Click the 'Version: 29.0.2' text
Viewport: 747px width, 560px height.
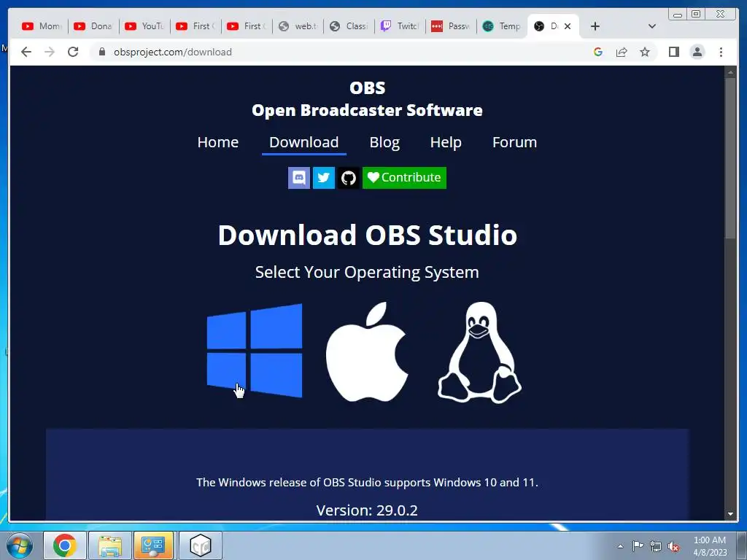tap(367, 510)
